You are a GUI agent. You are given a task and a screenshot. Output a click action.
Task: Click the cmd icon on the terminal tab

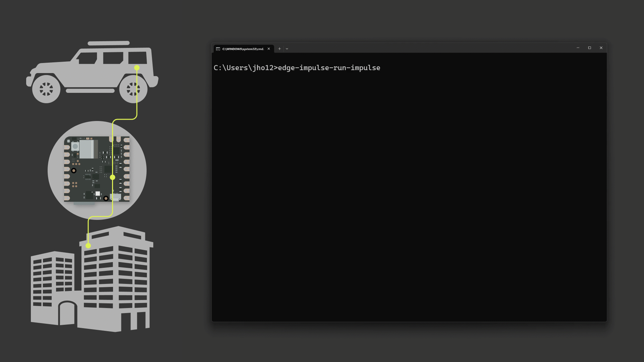pyautogui.click(x=218, y=49)
